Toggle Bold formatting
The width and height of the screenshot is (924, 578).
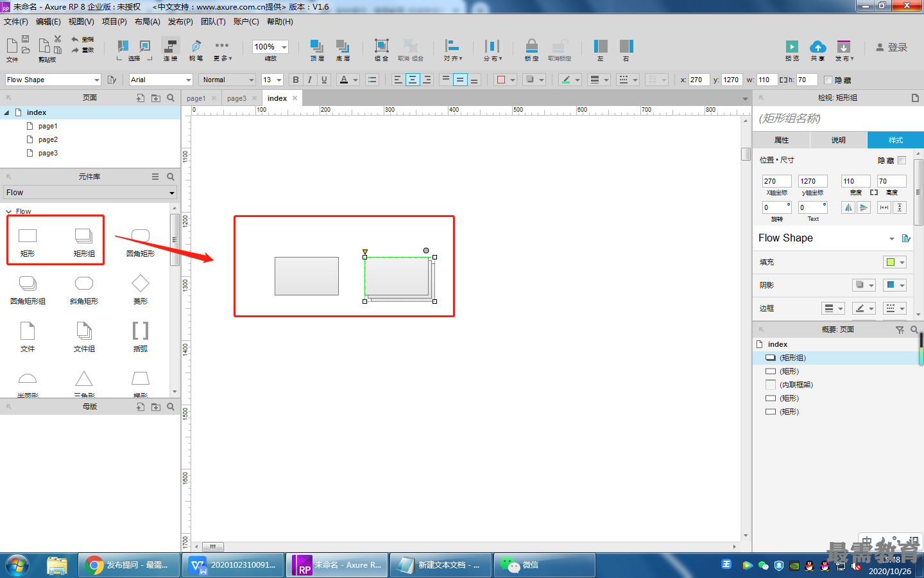[296, 80]
